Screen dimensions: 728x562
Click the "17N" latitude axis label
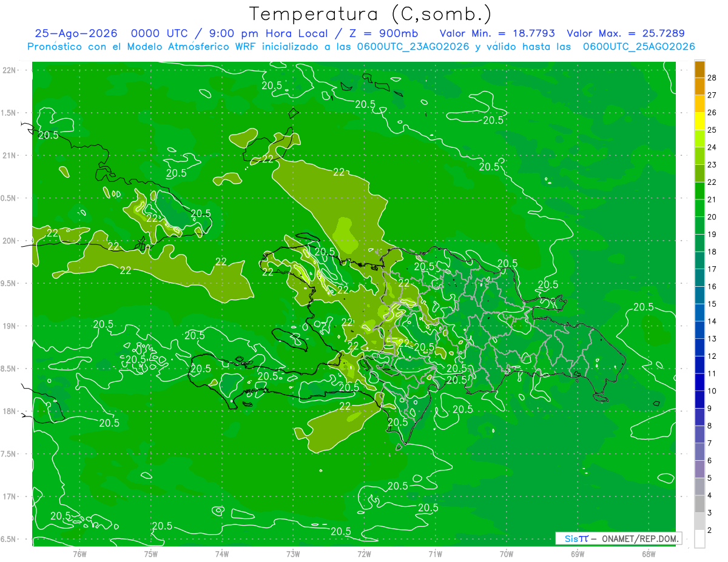(9, 497)
